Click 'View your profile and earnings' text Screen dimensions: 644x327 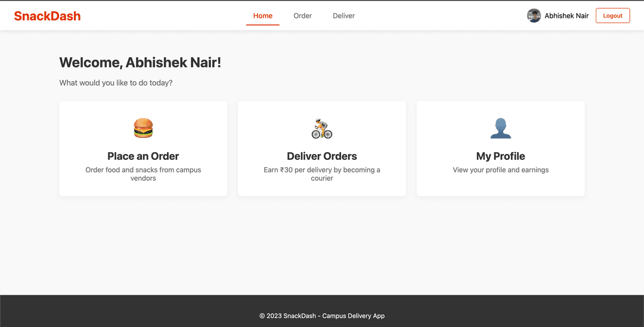coord(501,169)
